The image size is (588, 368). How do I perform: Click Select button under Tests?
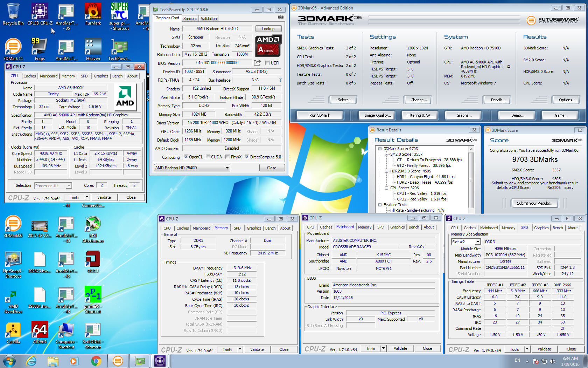click(x=344, y=100)
